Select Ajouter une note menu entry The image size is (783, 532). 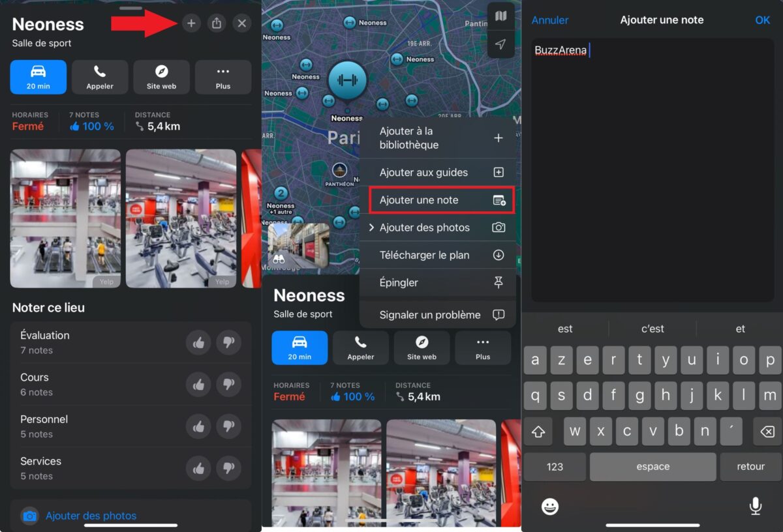coord(442,199)
